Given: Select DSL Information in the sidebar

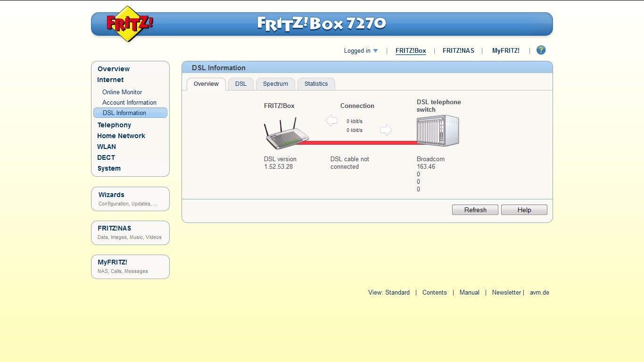Looking at the screenshot, I should click(x=130, y=113).
